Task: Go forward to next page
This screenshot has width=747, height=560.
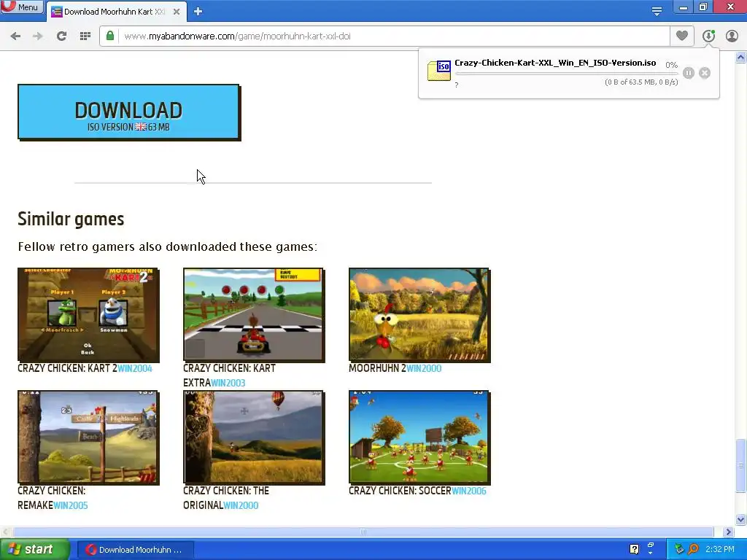Action: point(38,36)
